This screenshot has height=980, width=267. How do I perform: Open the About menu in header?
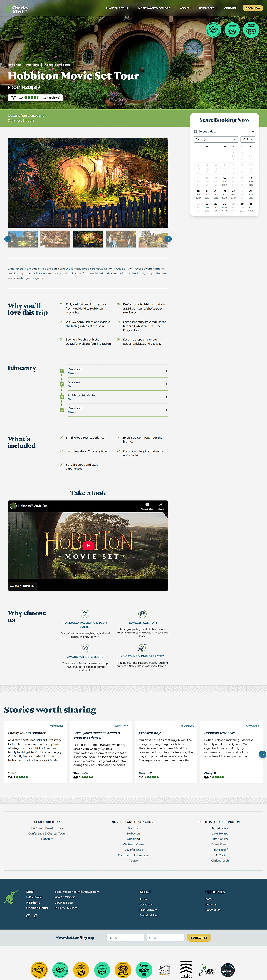[186, 8]
